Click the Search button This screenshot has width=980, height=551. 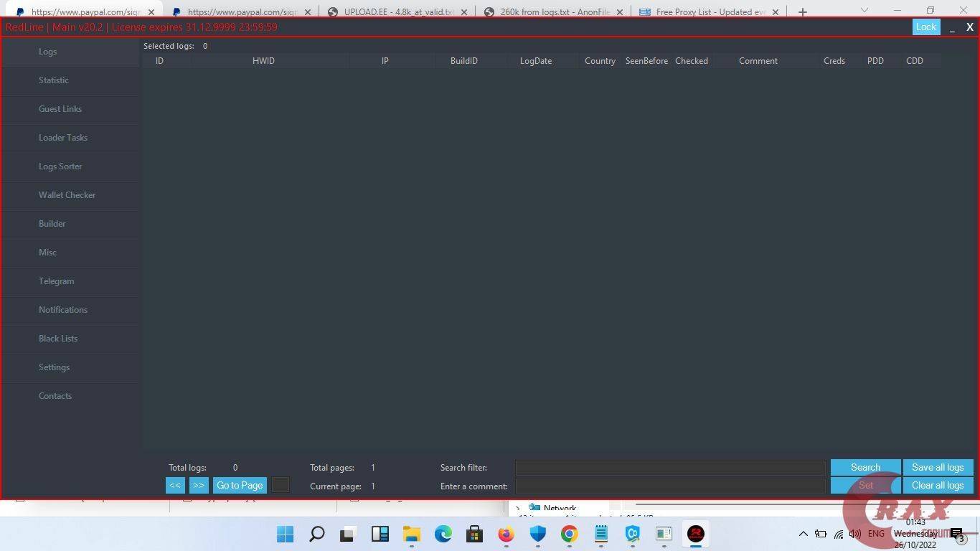click(x=865, y=468)
